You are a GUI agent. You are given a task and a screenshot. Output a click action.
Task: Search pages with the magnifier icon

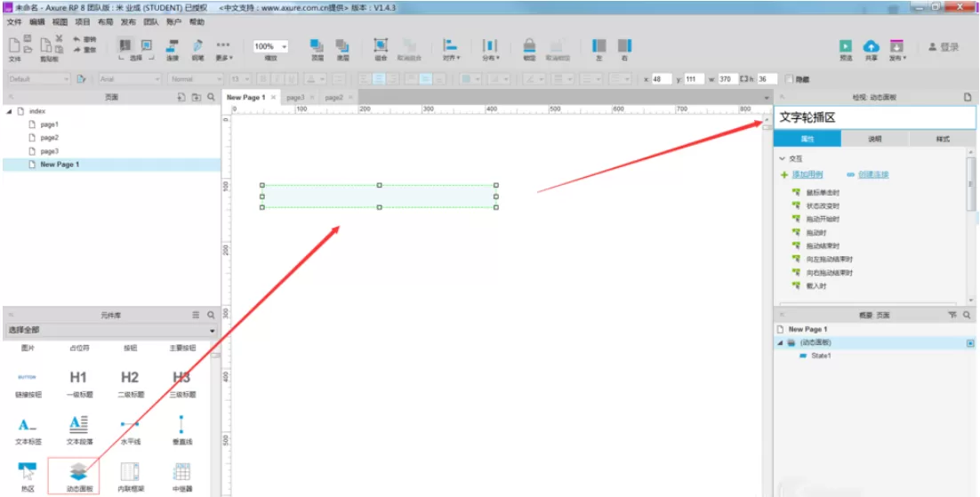pyautogui.click(x=212, y=98)
